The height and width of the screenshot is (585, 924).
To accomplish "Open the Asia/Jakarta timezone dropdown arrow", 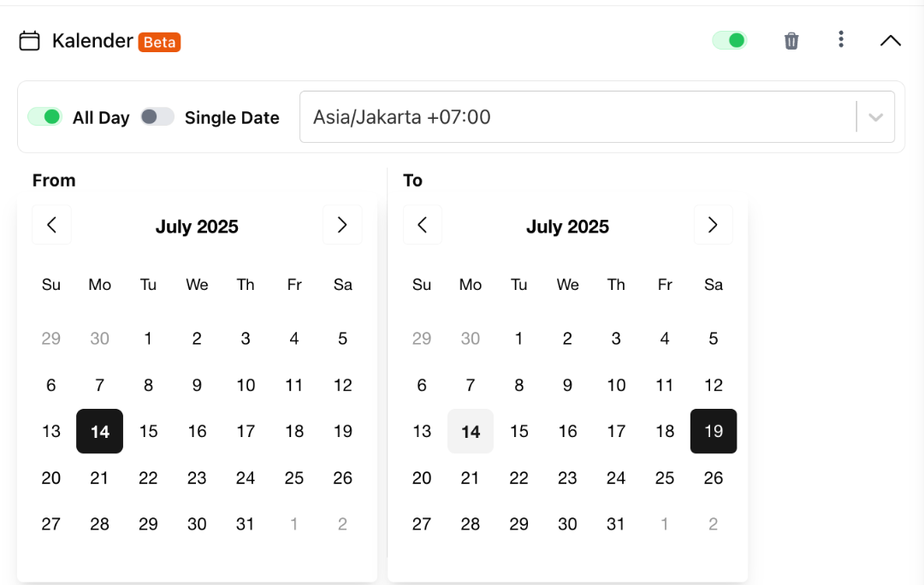I will 876,117.
